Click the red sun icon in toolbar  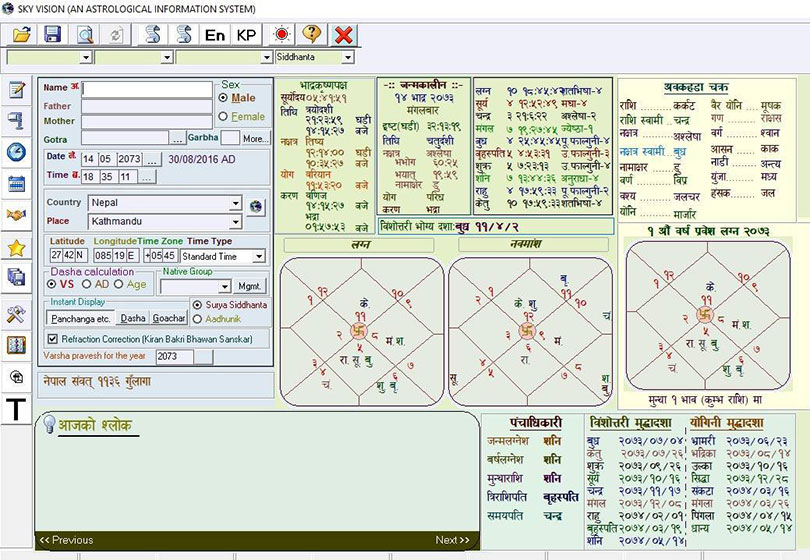click(281, 34)
